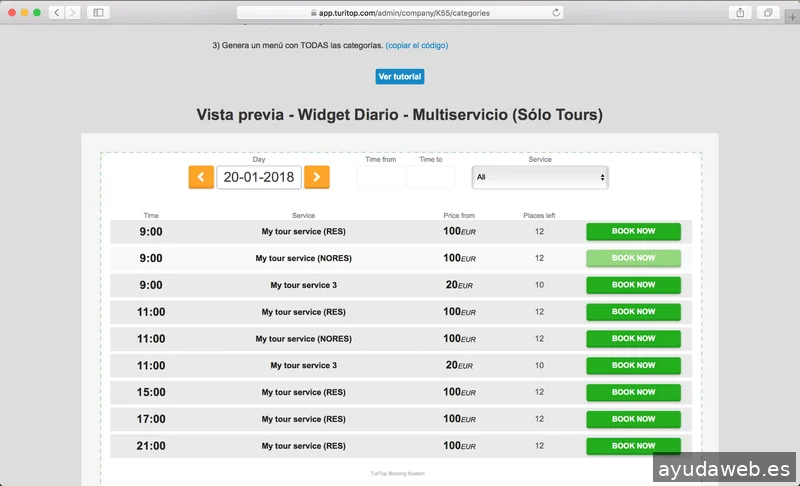This screenshot has height=486, width=800.
Task: Open the Service dropdown showing All
Action: tap(540, 177)
